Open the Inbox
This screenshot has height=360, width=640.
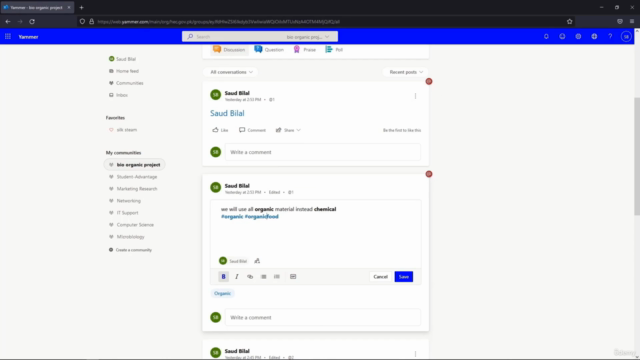[121, 95]
